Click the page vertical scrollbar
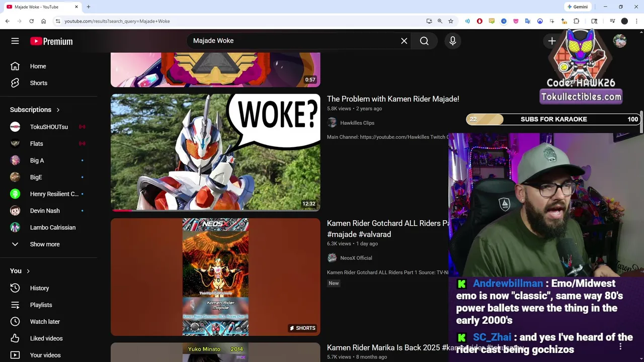The width and height of the screenshot is (644, 362). 641,122
